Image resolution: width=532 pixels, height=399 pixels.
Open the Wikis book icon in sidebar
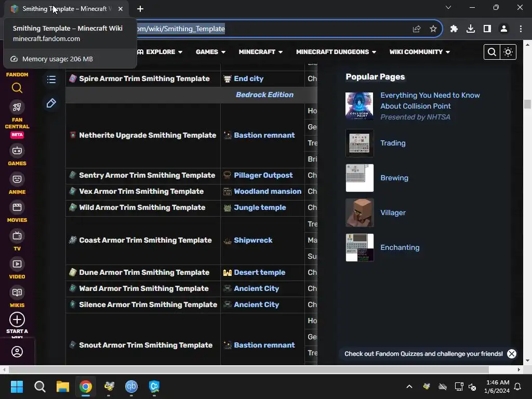pyautogui.click(x=17, y=292)
